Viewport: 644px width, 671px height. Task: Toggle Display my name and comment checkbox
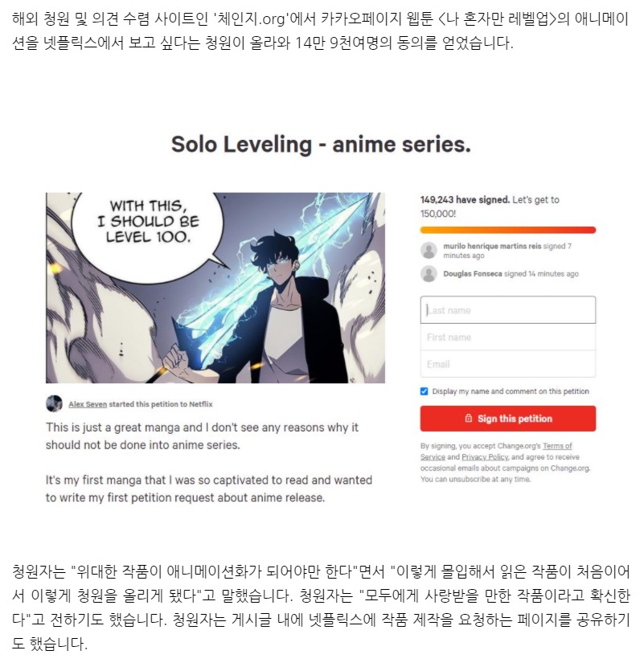point(424,391)
